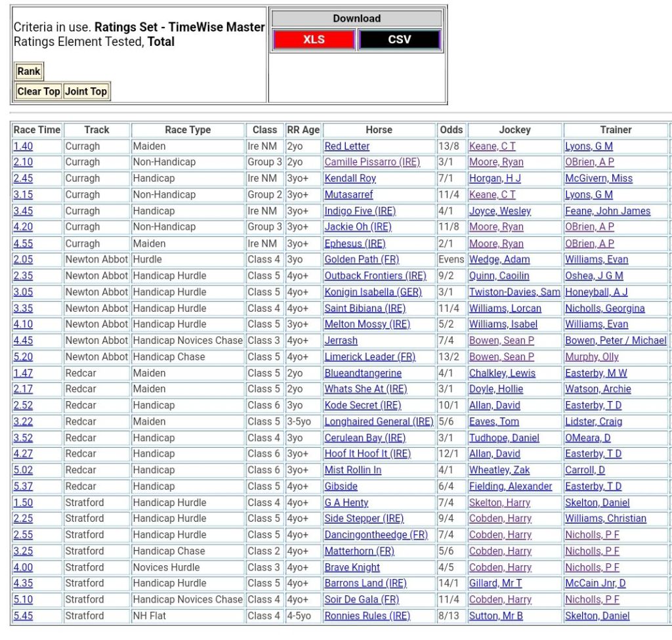Click the Horse column header
The image size is (672, 640).
(379, 130)
